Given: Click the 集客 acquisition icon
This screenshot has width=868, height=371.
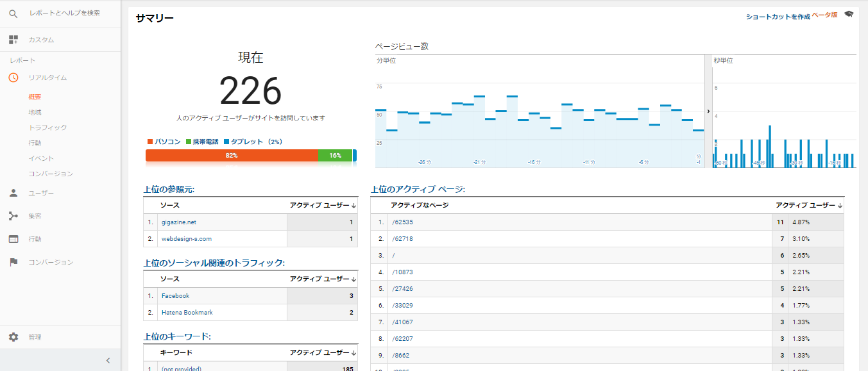Looking at the screenshot, I should click(x=13, y=216).
